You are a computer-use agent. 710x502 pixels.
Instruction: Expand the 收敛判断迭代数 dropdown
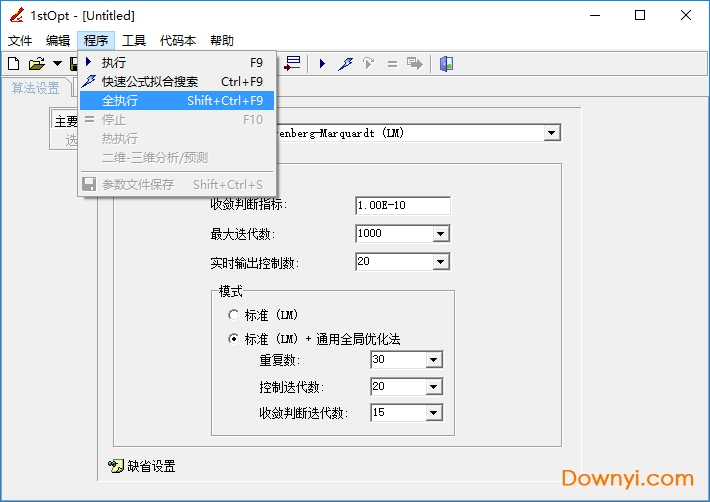[433, 413]
